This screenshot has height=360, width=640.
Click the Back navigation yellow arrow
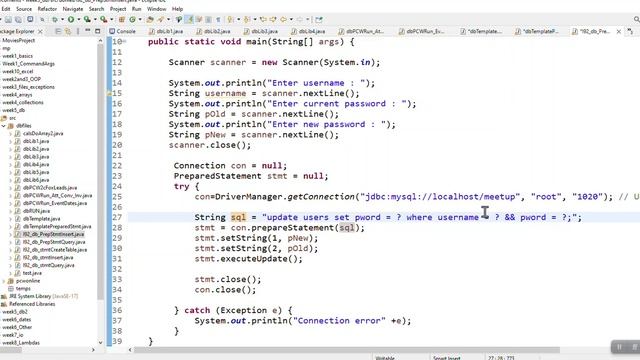point(283,19)
